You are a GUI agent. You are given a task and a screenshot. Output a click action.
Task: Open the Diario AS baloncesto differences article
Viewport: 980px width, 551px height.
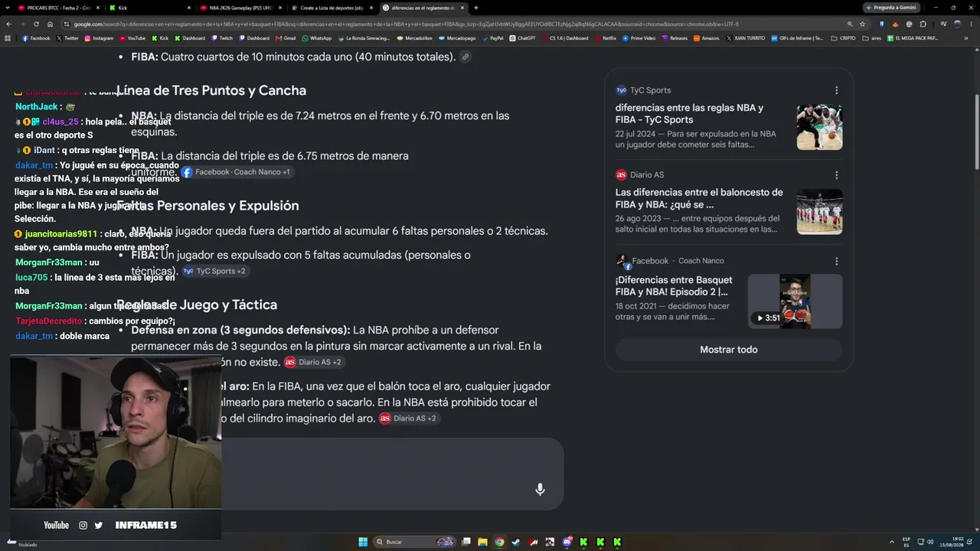699,198
